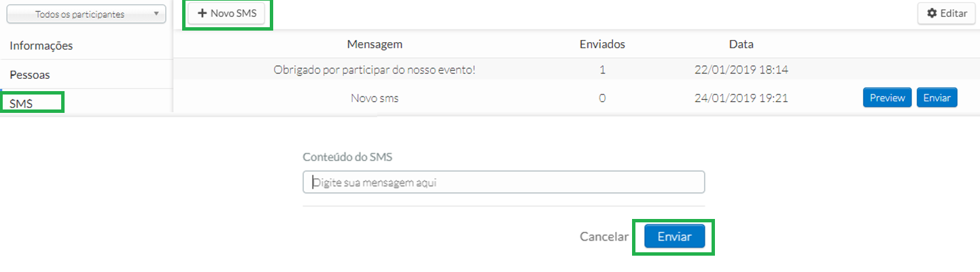
Task: Submit the SMS form with Enviar
Action: (x=675, y=237)
